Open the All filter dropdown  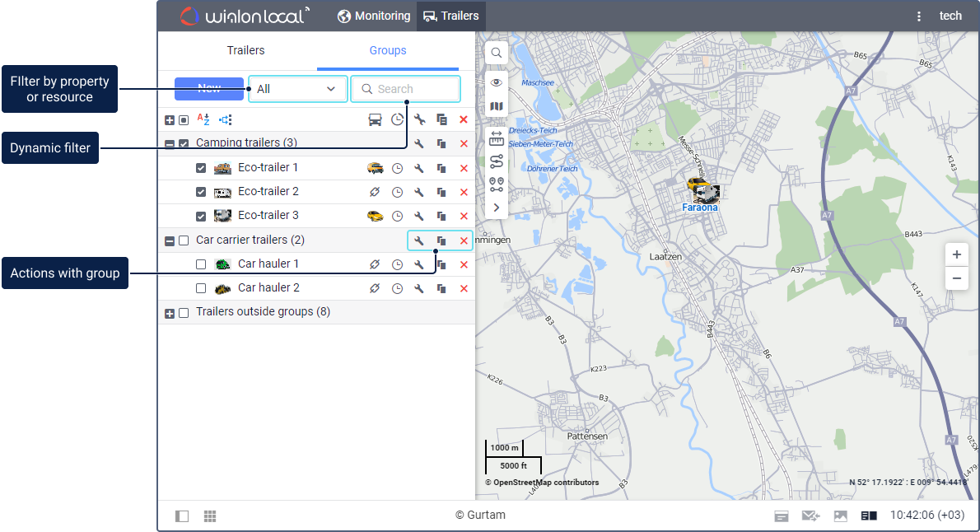coord(297,89)
